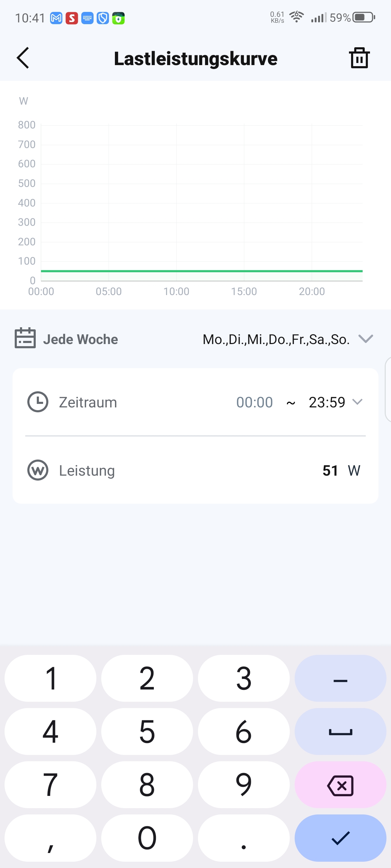Tap the watt icon beside Leistung
This screenshot has height=868, width=391.
[x=38, y=470]
